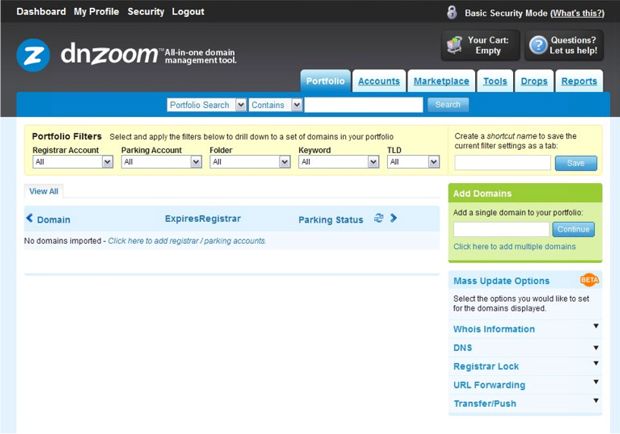
Task: Expand the URL Forwarding section
Action: (x=525, y=385)
